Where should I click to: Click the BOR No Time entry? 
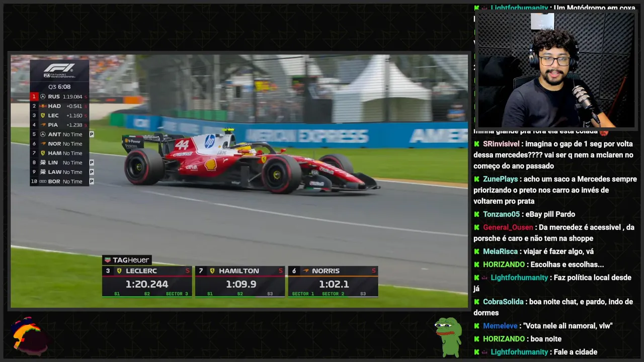point(59,182)
